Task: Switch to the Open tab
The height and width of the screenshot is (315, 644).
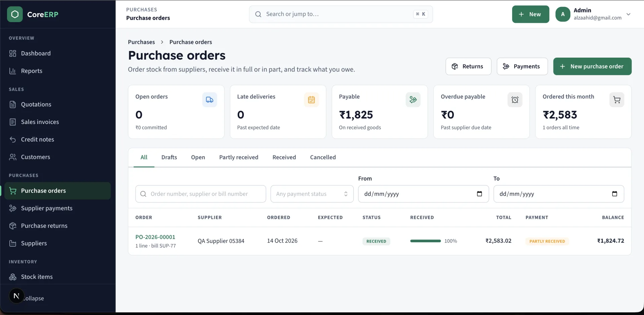Action: (x=198, y=157)
